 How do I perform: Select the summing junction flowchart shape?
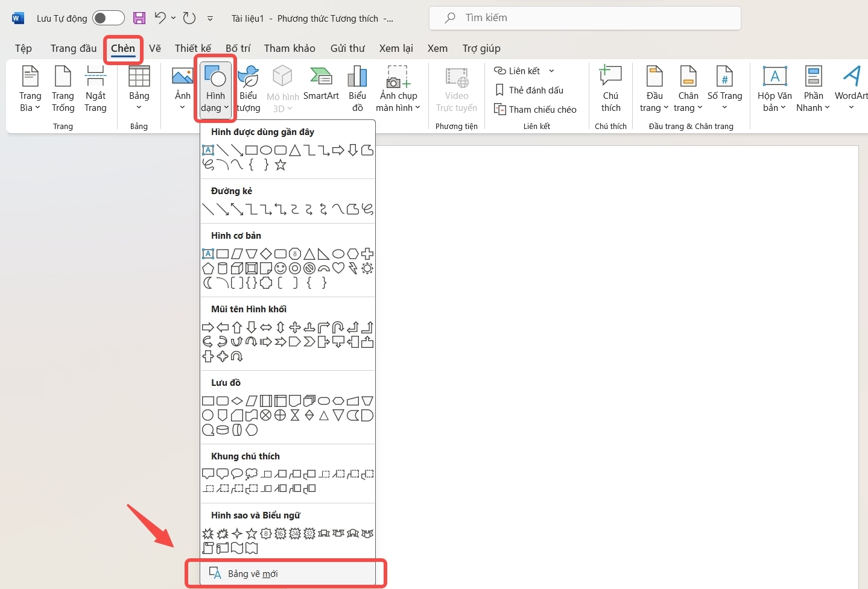pos(266,415)
